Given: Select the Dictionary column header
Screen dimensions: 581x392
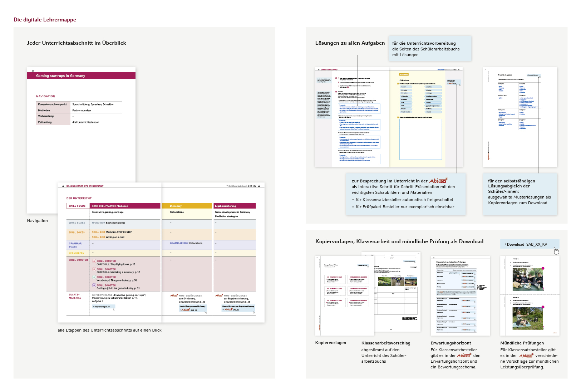Looking at the screenshot, I should click(x=187, y=206).
